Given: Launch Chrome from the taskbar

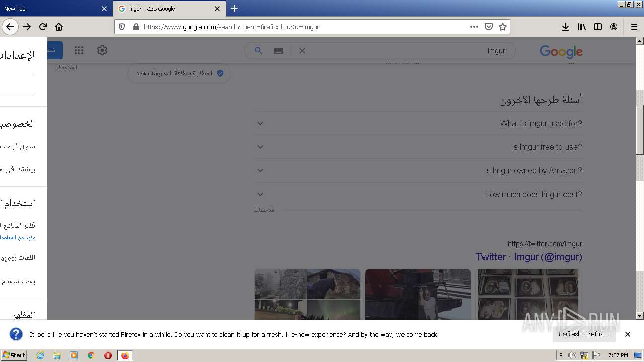Looking at the screenshot, I should (91, 355).
